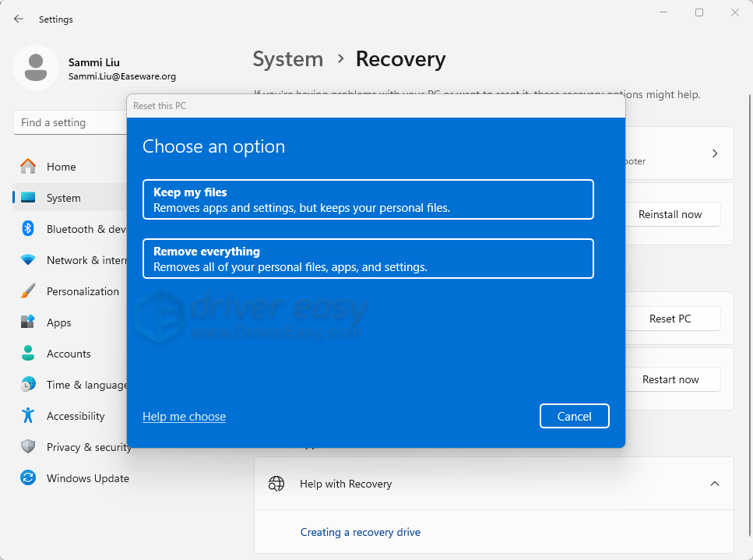The image size is (753, 560).
Task: Select the Network & internet globe icon
Action: (x=28, y=260)
